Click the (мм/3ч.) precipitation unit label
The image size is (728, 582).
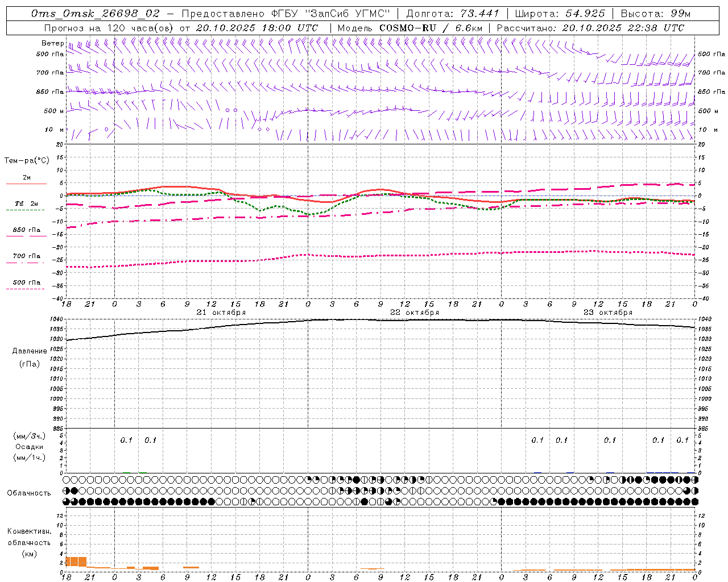pyautogui.click(x=30, y=436)
